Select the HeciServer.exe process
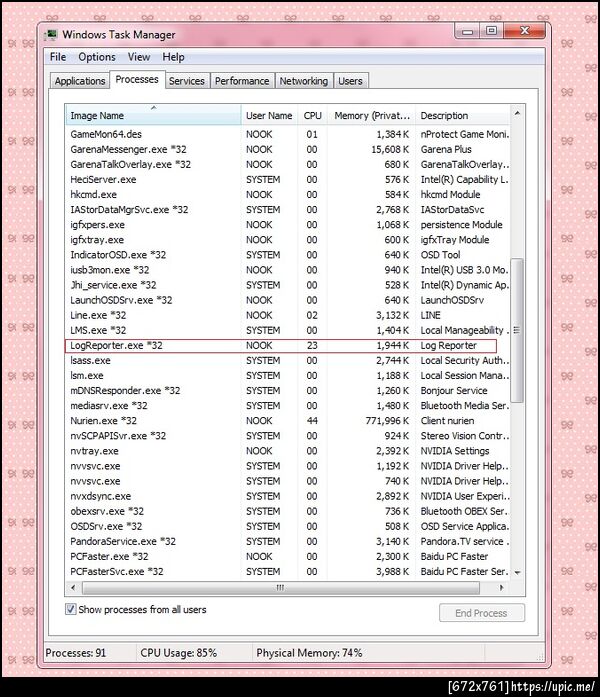Viewport: 600px width, 697px height. point(288,180)
